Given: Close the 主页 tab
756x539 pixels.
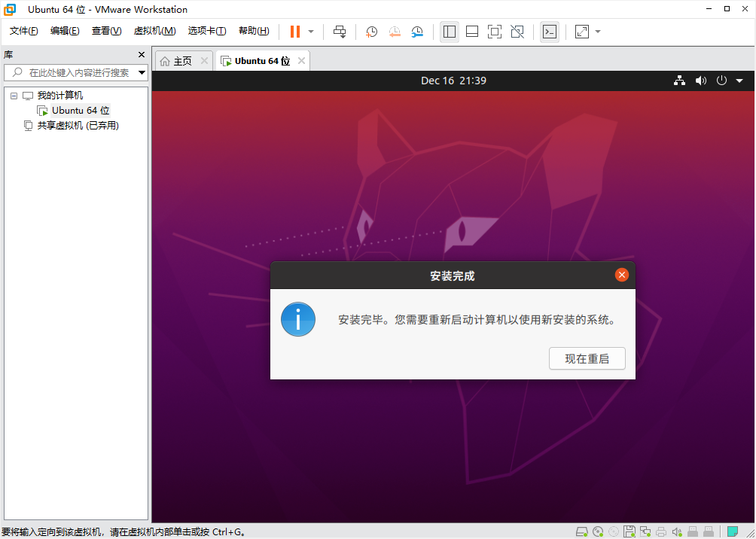Looking at the screenshot, I should [204, 61].
